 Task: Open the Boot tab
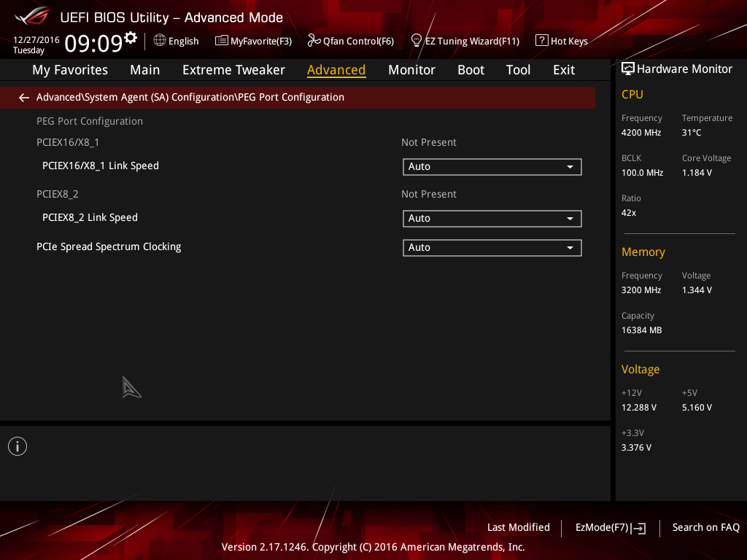[x=471, y=70]
